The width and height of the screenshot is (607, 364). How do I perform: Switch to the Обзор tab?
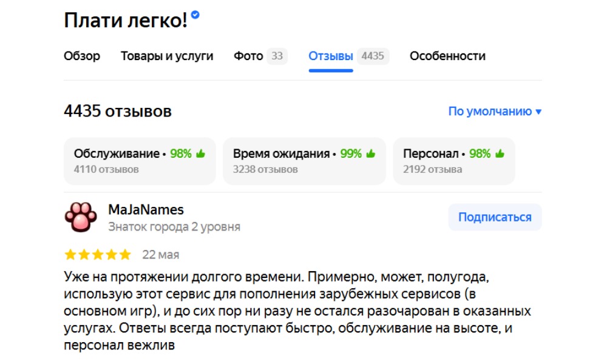pos(82,56)
